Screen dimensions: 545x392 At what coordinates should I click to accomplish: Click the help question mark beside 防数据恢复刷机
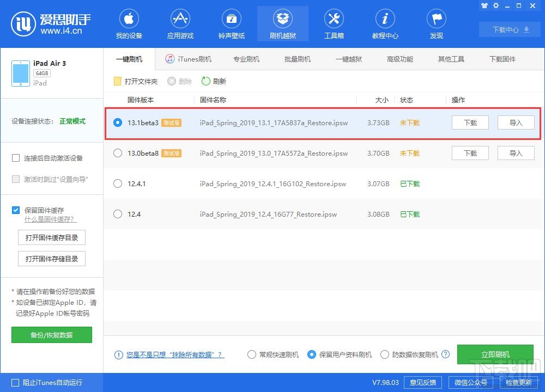(x=445, y=354)
